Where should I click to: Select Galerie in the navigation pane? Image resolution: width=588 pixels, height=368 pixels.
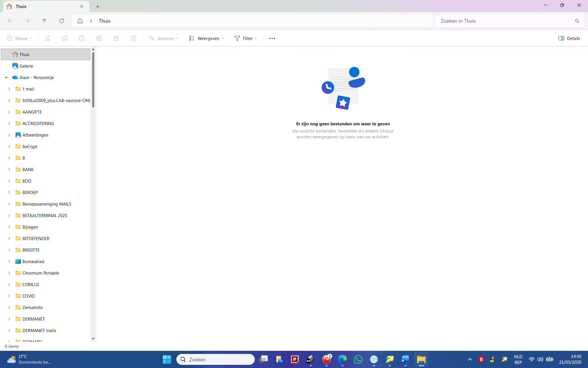(x=46, y=66)
